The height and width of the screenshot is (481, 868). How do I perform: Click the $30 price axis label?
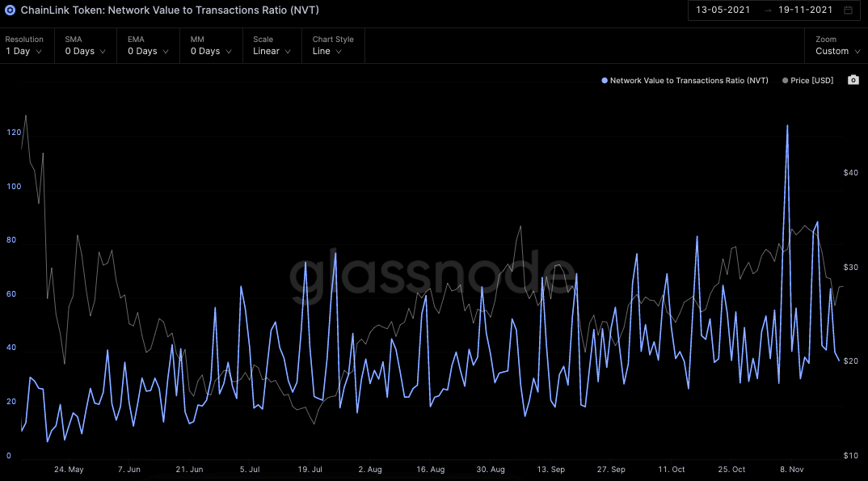[x=851, y=268]
